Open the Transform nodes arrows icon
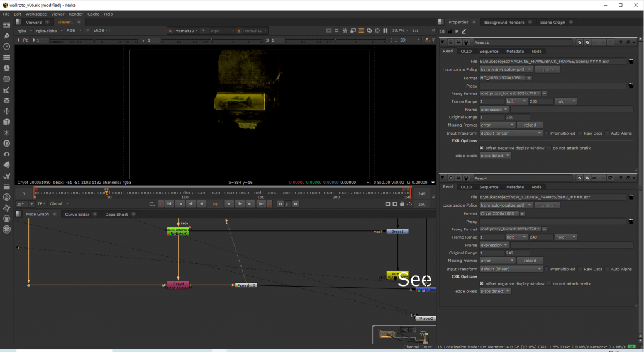The width and height of the screenshot is (644, 352). click(x=6, y=111)
